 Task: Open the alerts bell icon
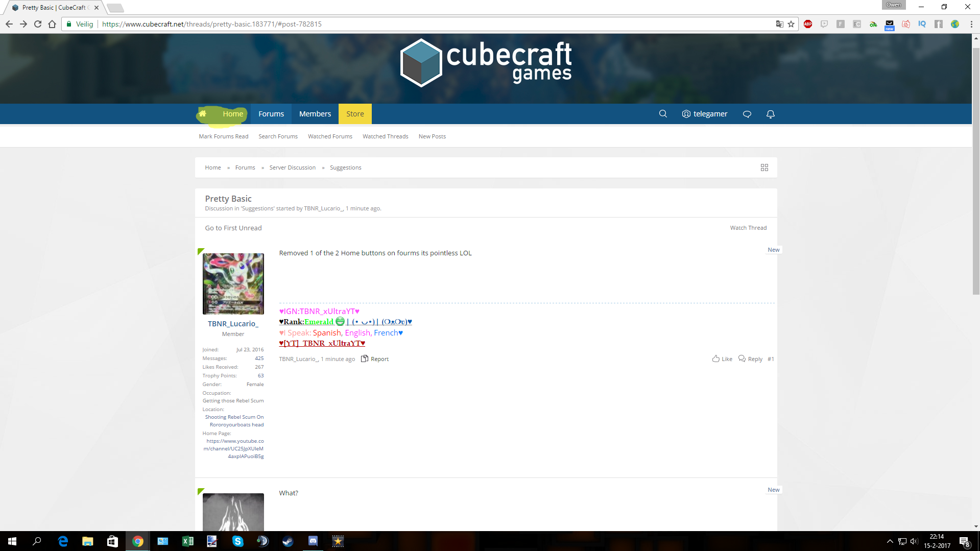(771, 114)
